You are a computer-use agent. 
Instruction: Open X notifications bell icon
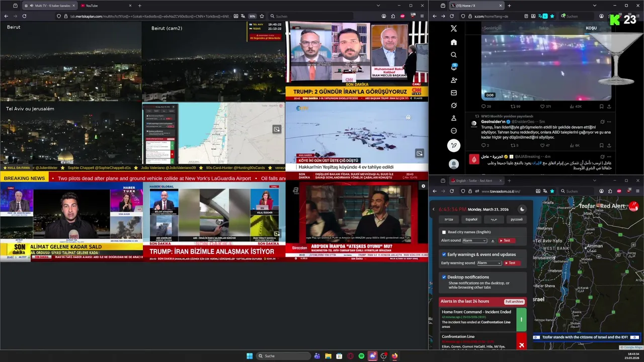pos(454,67)
